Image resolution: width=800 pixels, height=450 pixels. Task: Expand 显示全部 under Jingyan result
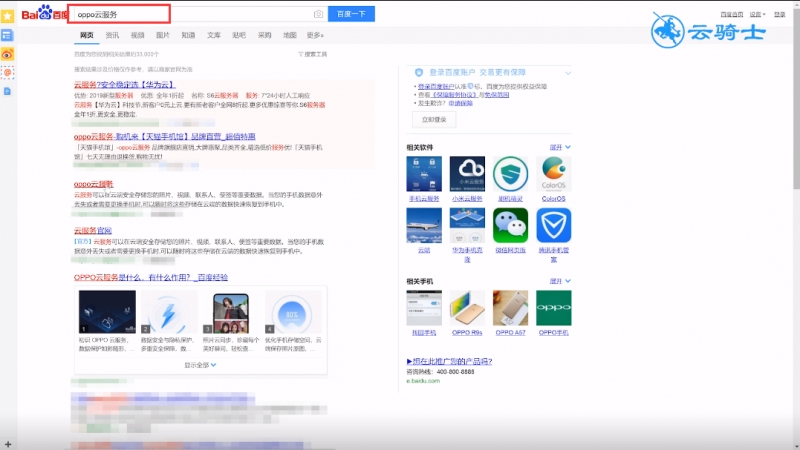pos(200,365)
